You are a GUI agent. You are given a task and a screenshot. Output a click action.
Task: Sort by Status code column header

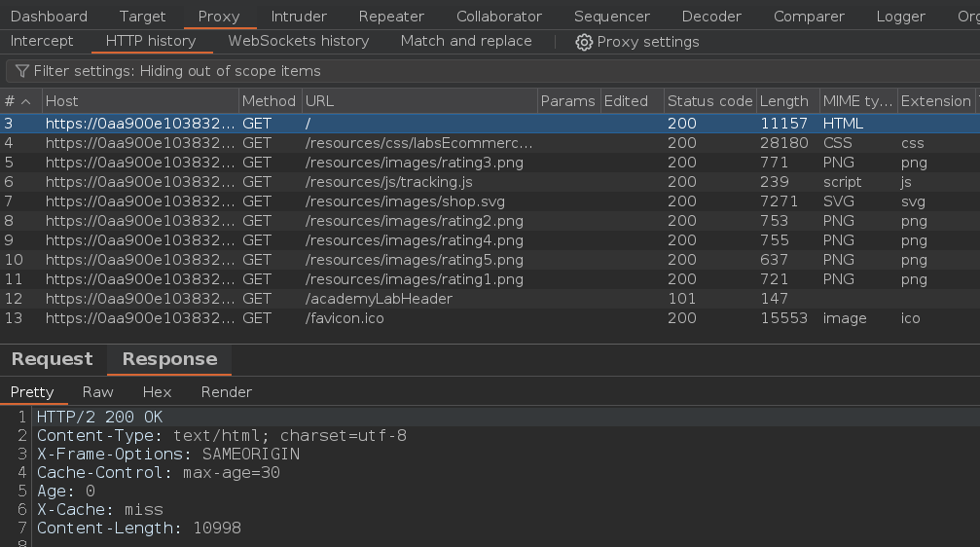[709, 101]
